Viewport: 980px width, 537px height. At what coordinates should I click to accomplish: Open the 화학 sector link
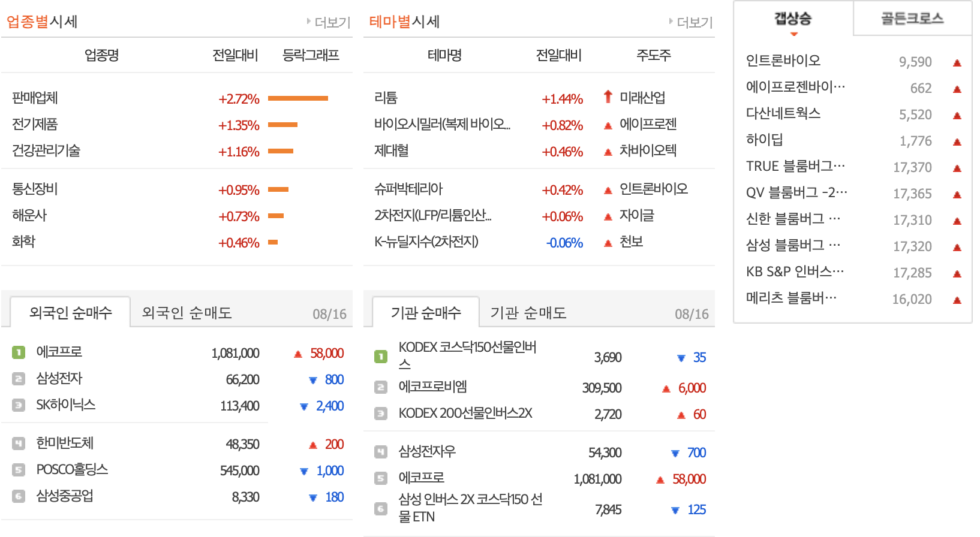[x=23, y=242]
